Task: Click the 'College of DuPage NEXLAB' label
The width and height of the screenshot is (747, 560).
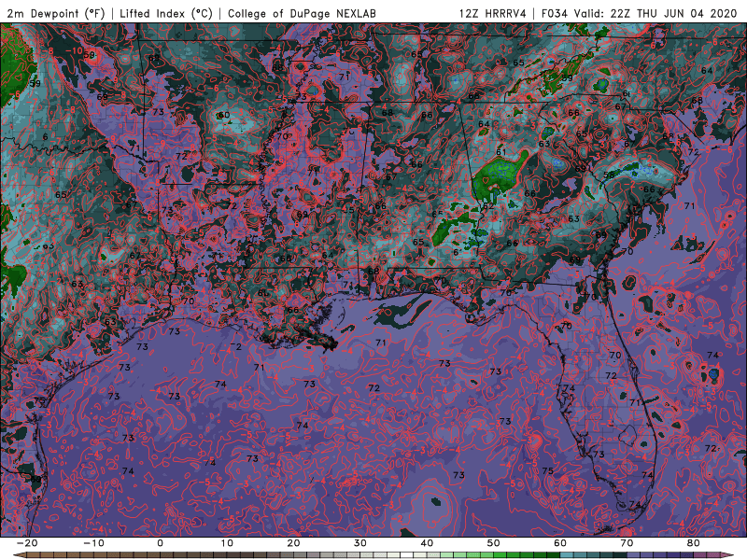Action: (302, 13)
